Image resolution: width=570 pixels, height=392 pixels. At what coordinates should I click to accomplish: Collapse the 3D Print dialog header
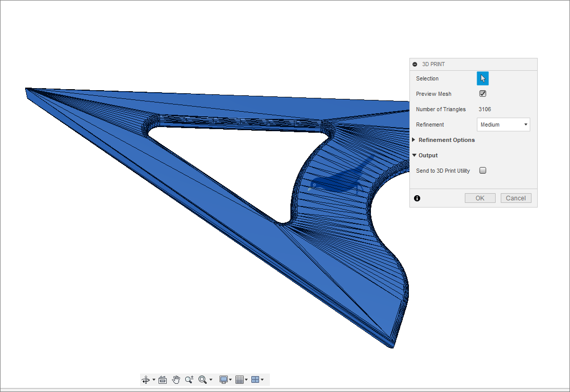tap(415, 64)
